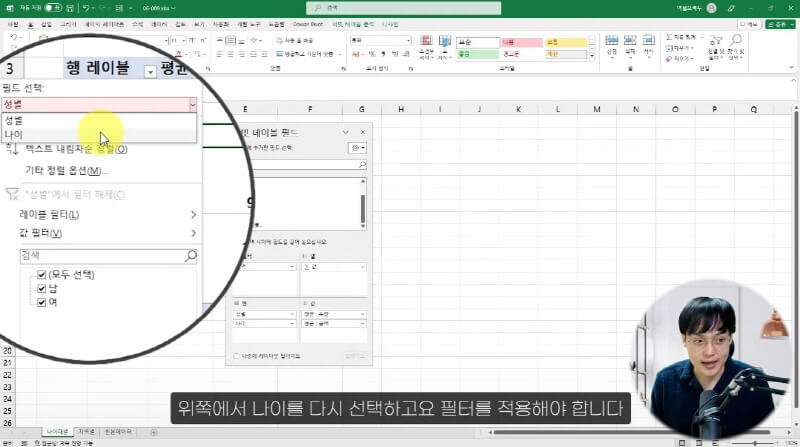The width and height of the screenshot is (800, 447).
Task: Click the percent style icon
Action: pyautogui.click(x=372, y=54)
